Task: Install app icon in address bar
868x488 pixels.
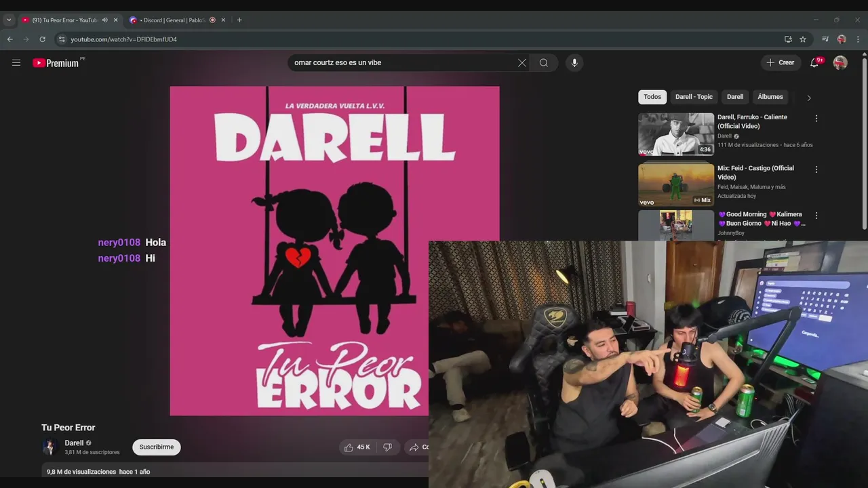Action: click(788, 39)
